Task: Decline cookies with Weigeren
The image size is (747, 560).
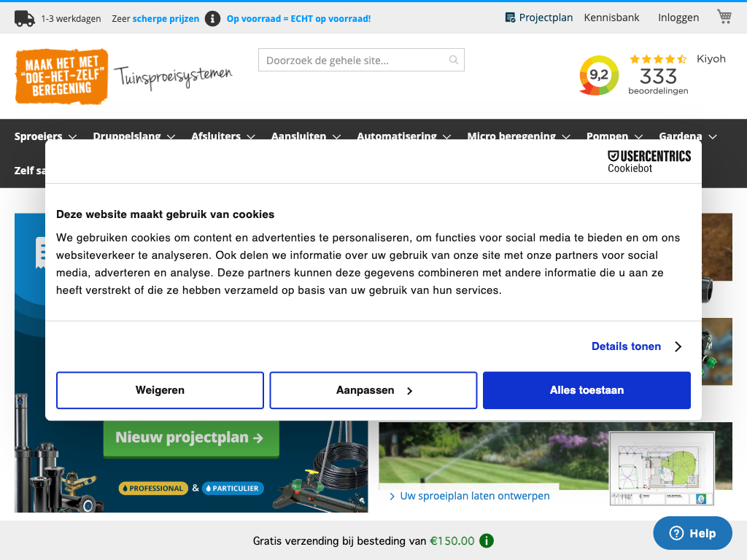Action: point(160,390)
